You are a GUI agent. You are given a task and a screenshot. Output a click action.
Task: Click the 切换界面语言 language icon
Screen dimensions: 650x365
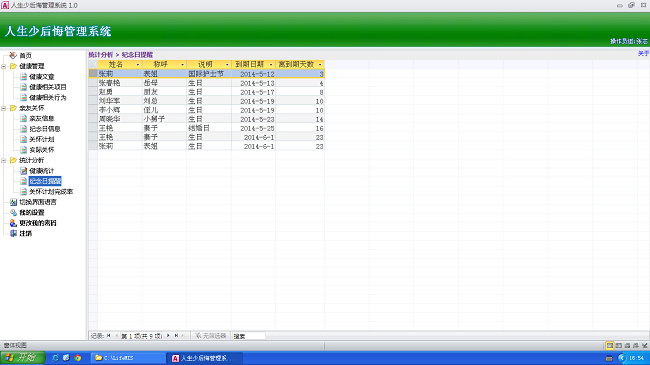pos(13,202)
